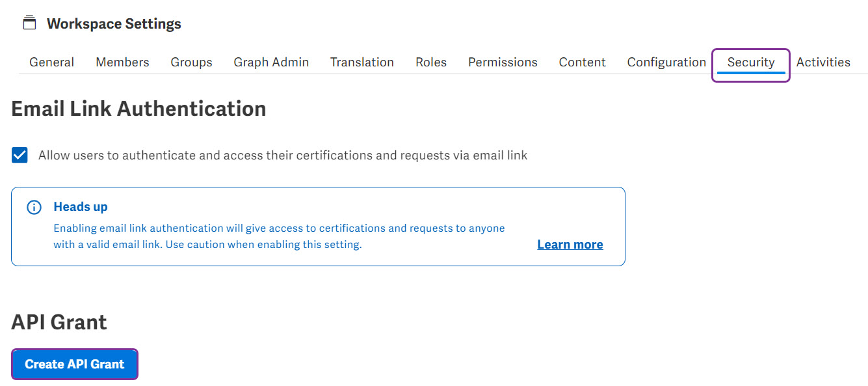
Task: Select the Configuration tab
Action: (x=666, y=62)
